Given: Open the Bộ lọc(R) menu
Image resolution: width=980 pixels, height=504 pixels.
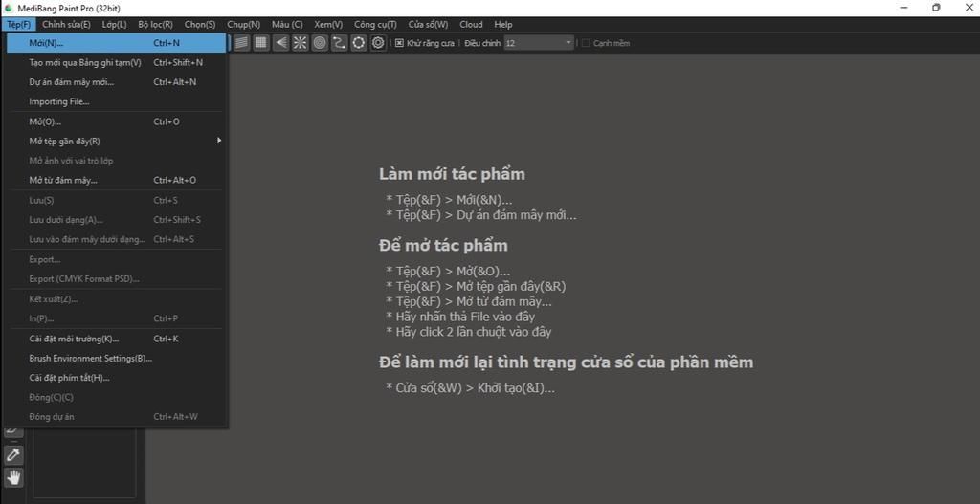Looking at the screenshot, I should tap(156, 24).
